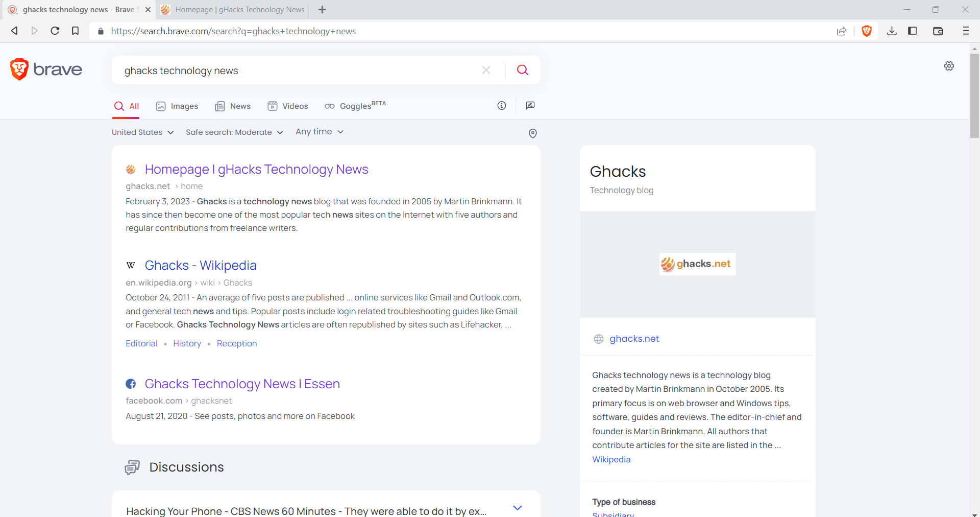Click the lock icon in address bar
This screenshot has width=980, height=517.
point(101,31)
